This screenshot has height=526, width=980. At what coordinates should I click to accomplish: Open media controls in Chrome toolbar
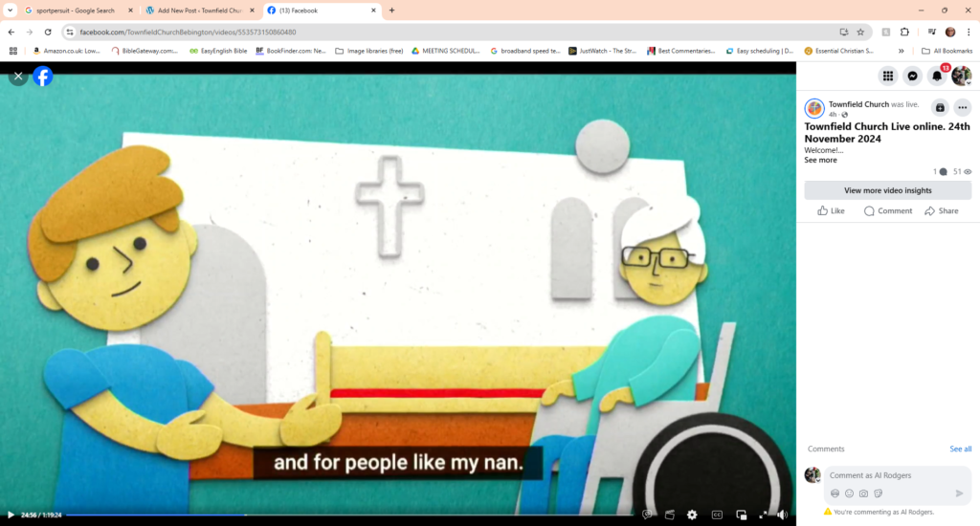tap(932, 32)
